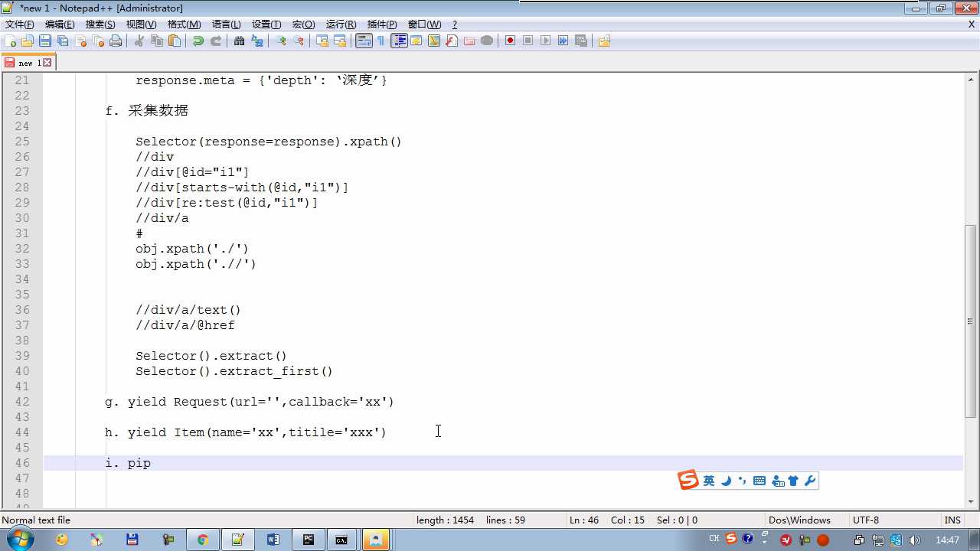980x551 pixels.
Task: Click the INS insert mode indicator
Action: [x=952, y=520]
